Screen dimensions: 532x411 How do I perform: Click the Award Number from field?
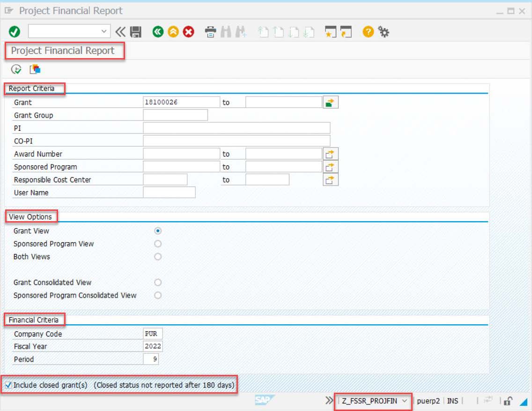181,154
